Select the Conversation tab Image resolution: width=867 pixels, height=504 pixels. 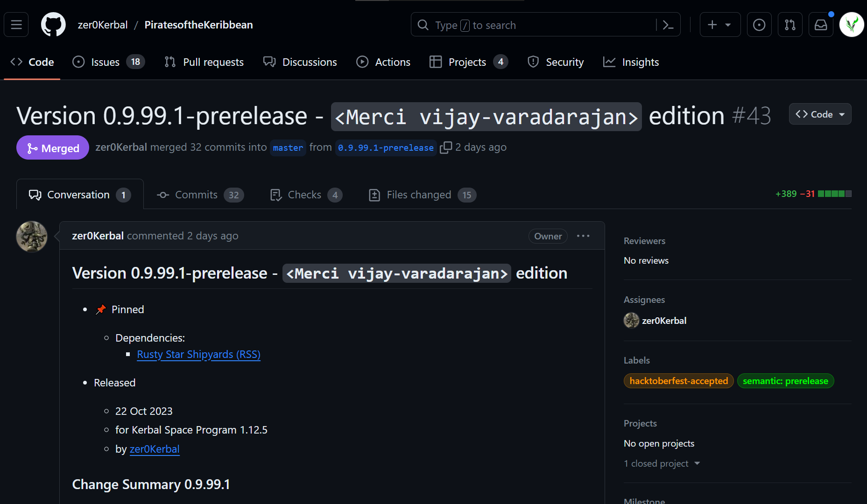coord(80,195)
